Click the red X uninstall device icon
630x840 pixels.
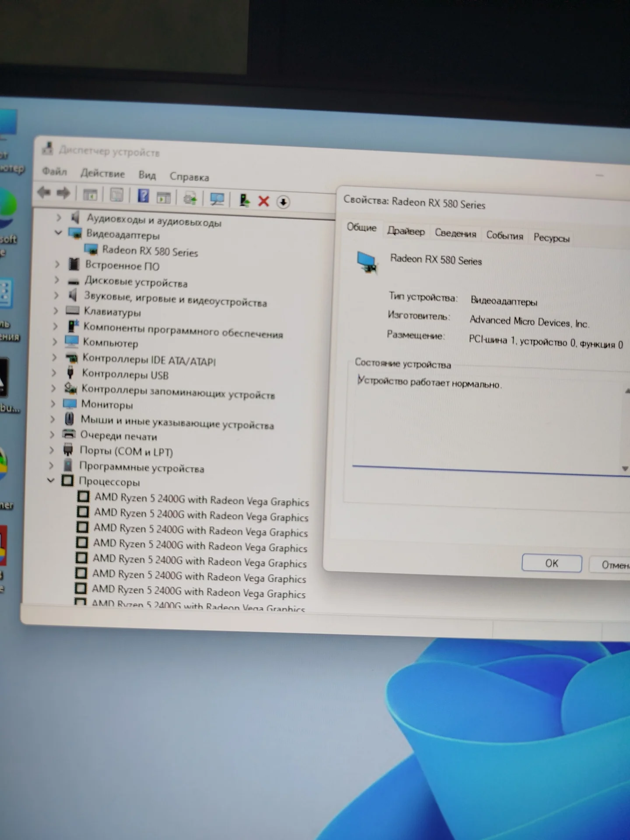pyautogui.click(x=263, y=201)
